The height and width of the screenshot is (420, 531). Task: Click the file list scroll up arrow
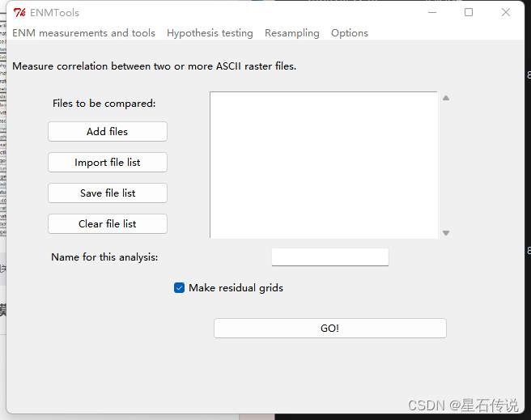[446, 98]
